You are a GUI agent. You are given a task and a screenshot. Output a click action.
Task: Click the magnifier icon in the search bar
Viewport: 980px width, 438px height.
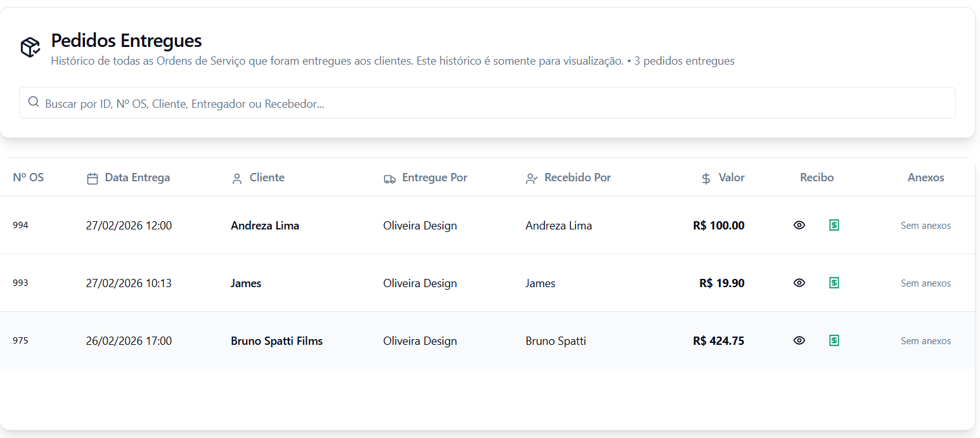point(34,102)
